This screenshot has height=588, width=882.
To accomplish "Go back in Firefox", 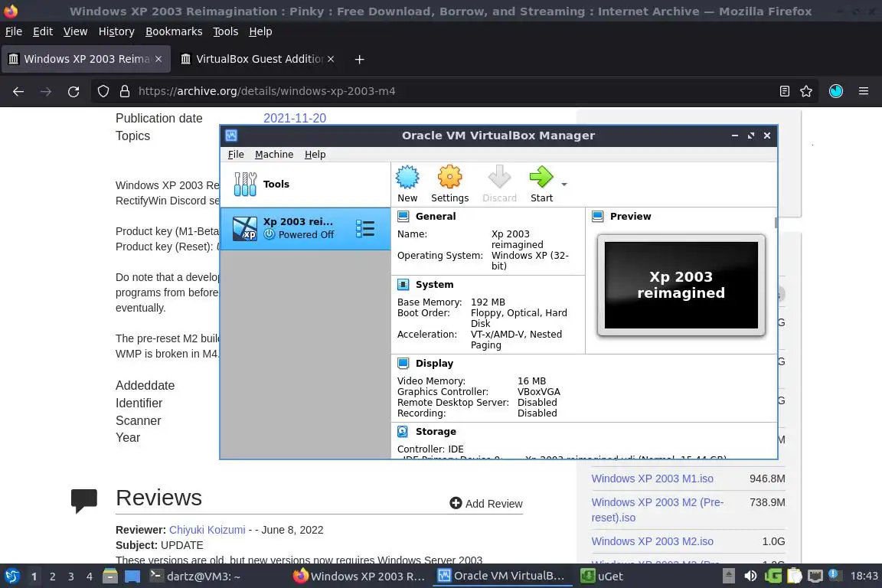I will pos(18,91).
